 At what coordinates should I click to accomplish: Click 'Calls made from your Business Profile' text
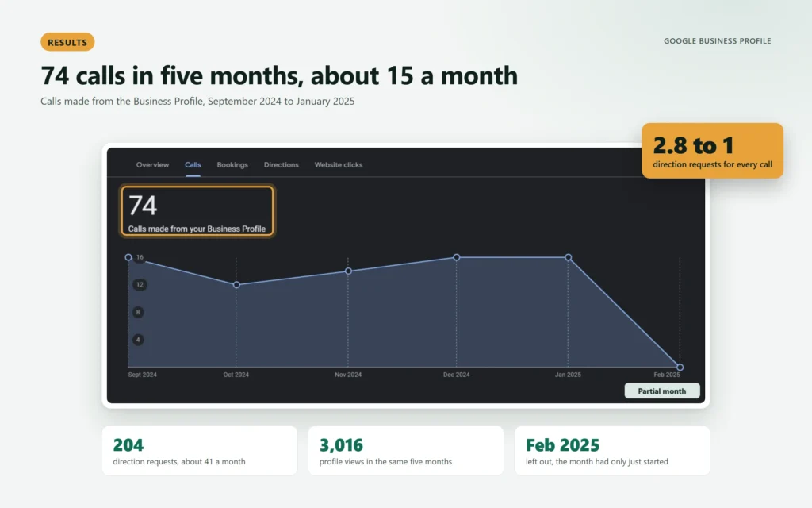tap(197, 229)
